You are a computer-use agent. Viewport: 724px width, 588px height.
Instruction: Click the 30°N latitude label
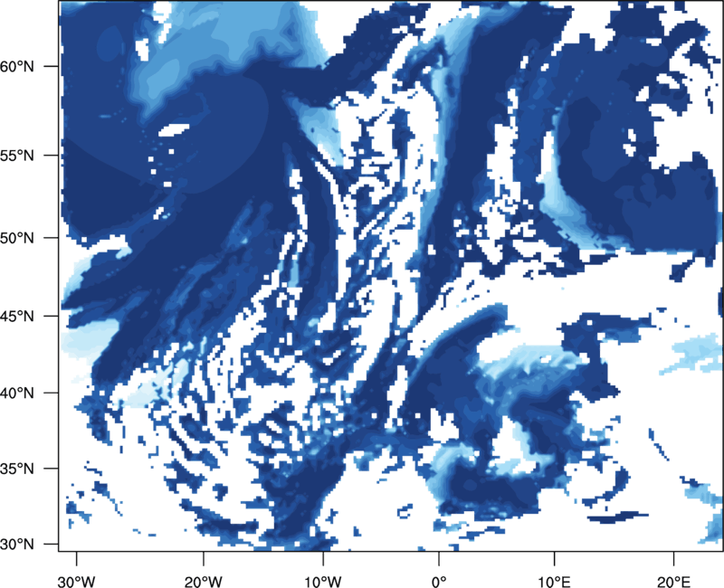point(17,545)
